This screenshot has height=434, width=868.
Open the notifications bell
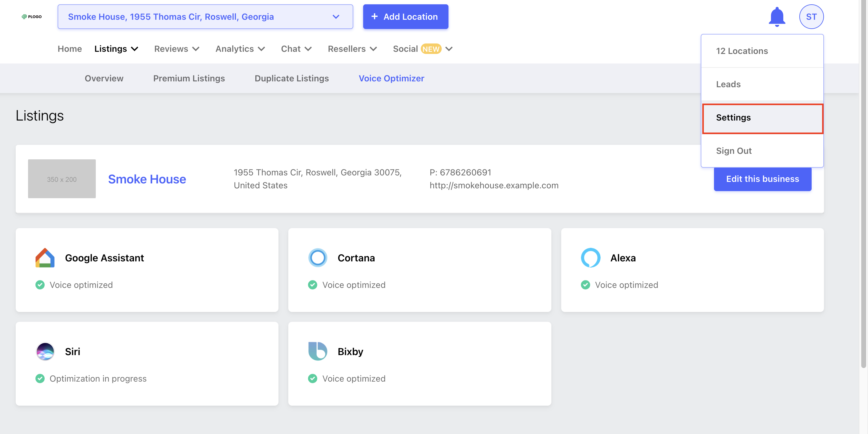point(777,17)
